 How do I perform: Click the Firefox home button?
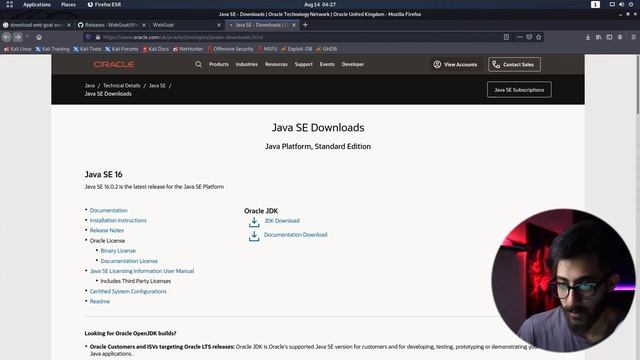pyautogui.click(x=39, y=37)
